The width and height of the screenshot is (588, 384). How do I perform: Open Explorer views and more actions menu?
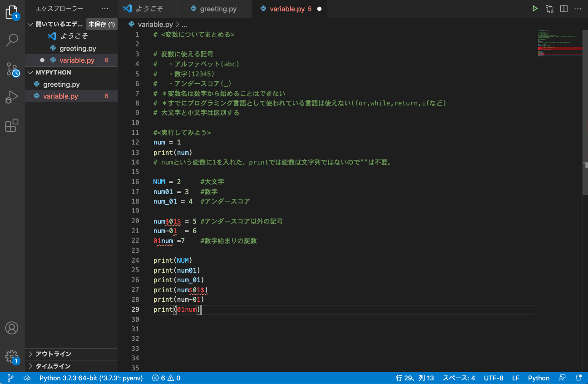point(105,9)
